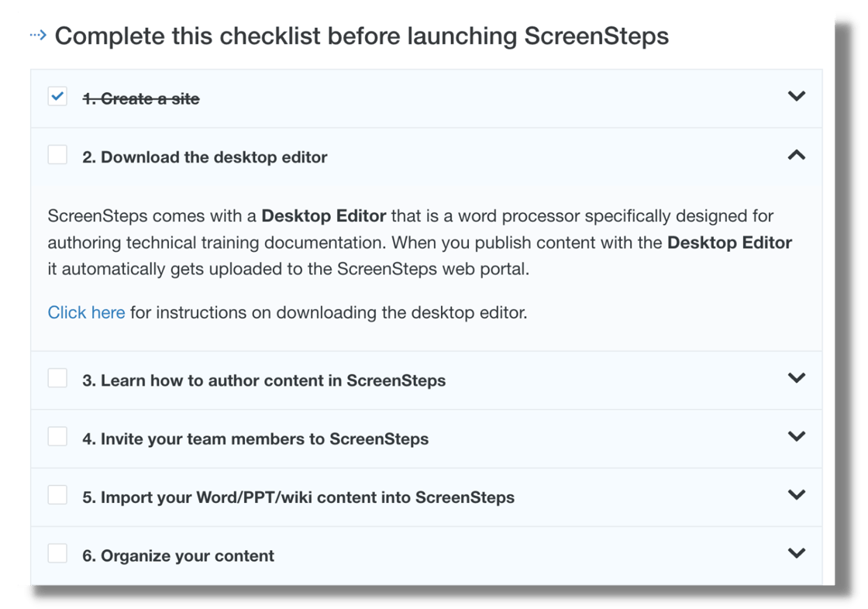Open '3. Learn how to author content' item

tap(263, 380)
